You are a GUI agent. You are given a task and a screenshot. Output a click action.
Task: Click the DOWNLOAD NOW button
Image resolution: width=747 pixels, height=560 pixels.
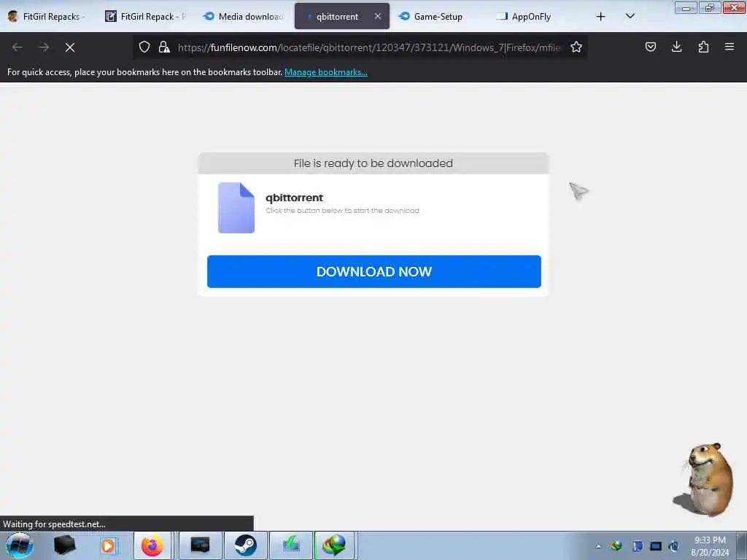(x=374, y=271)
